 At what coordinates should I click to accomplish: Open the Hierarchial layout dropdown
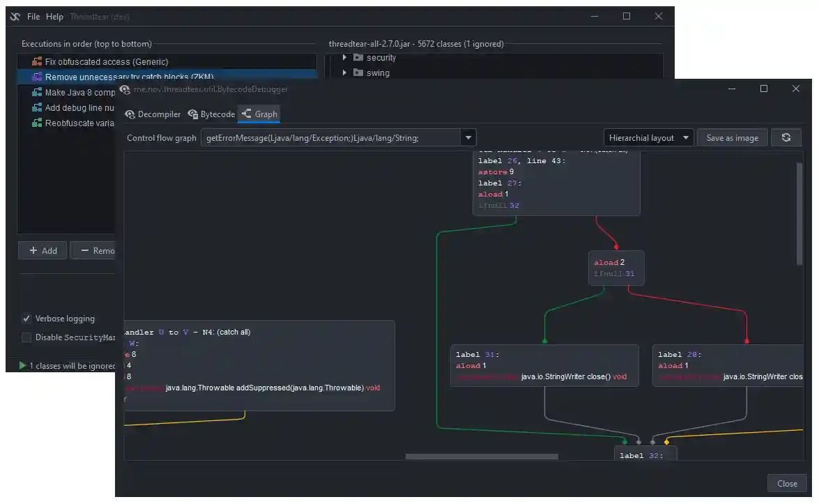click(x=648, y=137)
